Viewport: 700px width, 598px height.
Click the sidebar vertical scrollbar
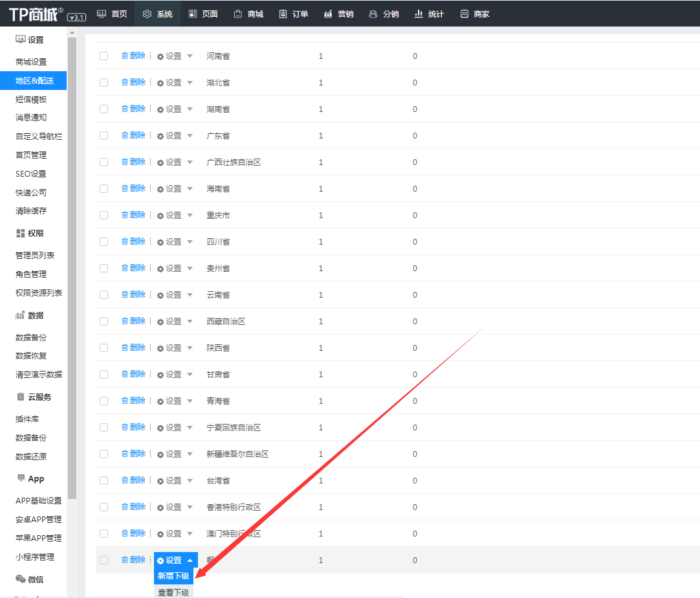tap(72, 259)
